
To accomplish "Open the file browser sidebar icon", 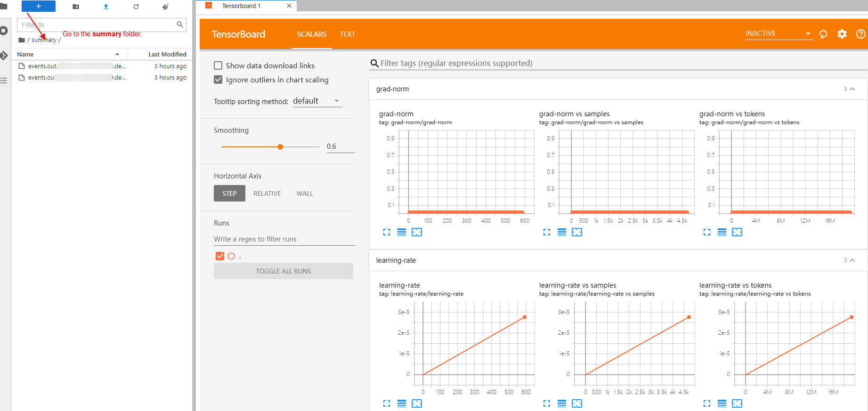I will click(x=4, y=6).
